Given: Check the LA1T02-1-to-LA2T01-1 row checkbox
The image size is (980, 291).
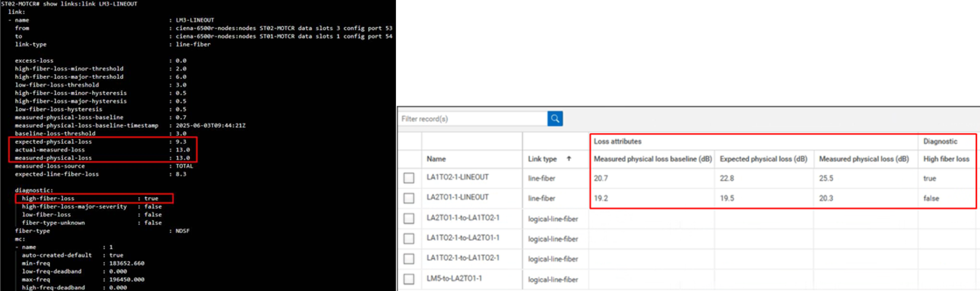Looking at the screenshot, I should tap(409, 238).
